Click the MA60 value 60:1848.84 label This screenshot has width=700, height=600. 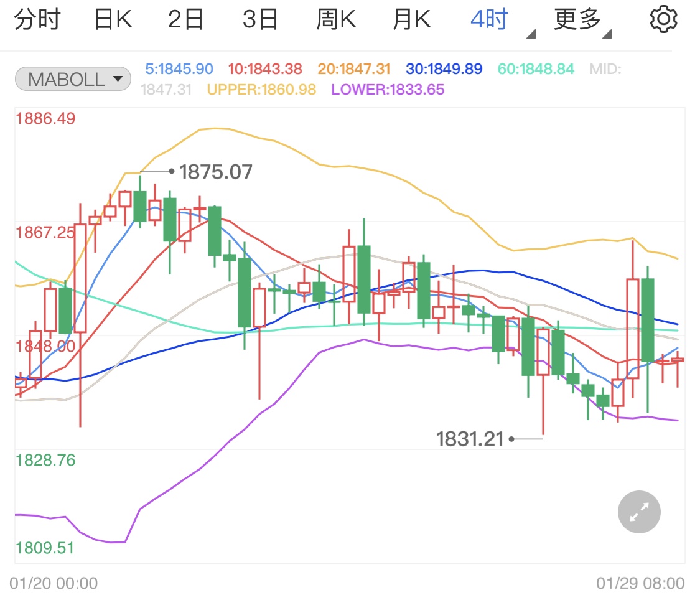point(536,69)
